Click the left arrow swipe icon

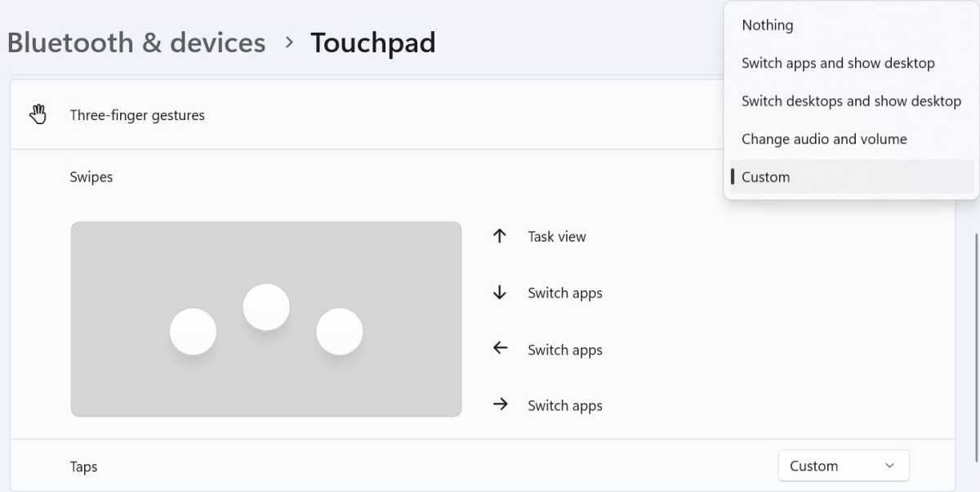tap(500, 349)
